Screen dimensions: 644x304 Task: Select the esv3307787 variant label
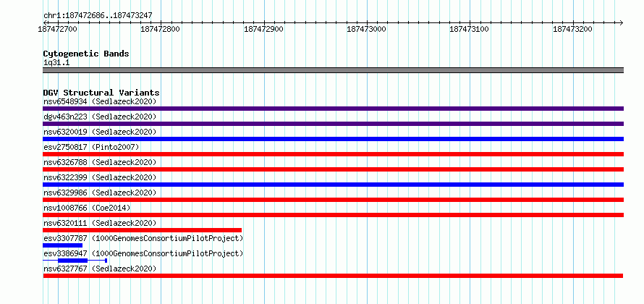tap(143, 238)
